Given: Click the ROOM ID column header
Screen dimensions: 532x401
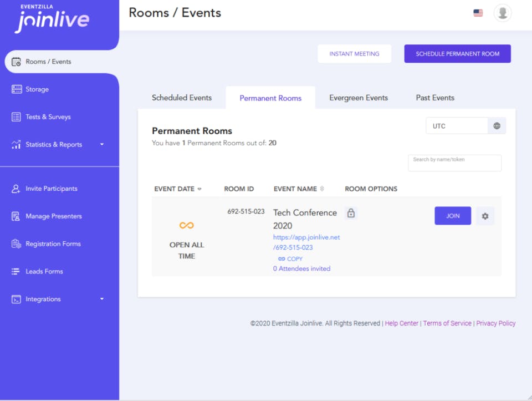Looking at the screenshot, I should point(239,189).
